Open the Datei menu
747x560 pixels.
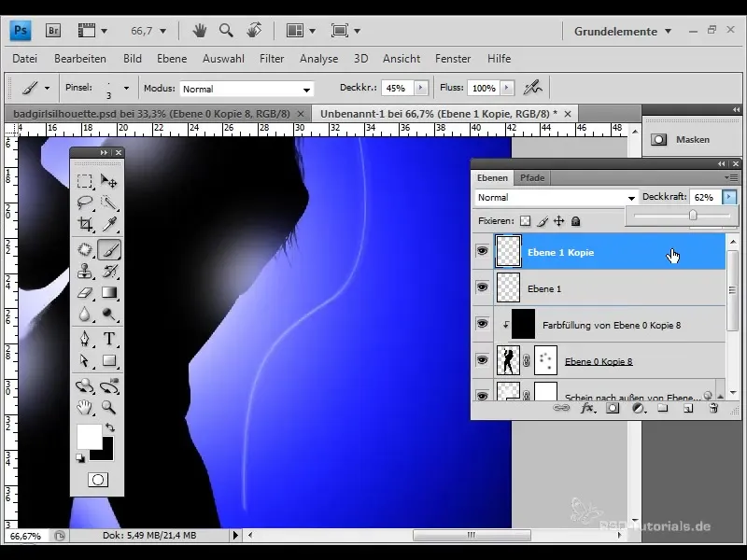click(25, 59)
